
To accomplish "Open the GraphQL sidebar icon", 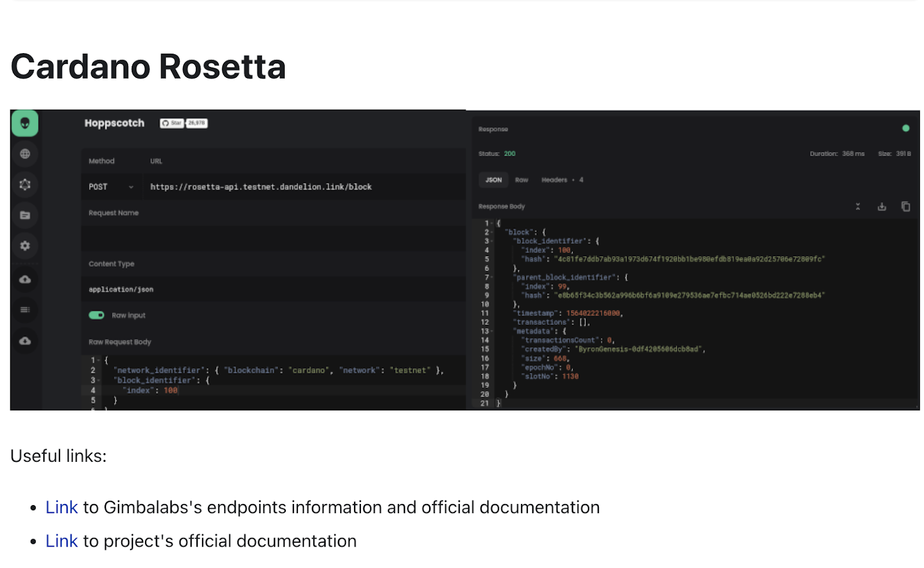I will [x=25, y=185].
